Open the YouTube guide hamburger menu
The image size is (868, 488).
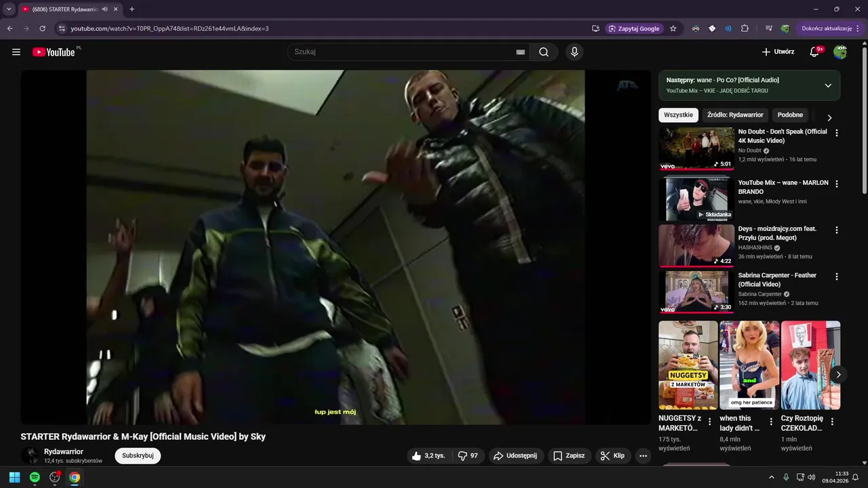16,52
